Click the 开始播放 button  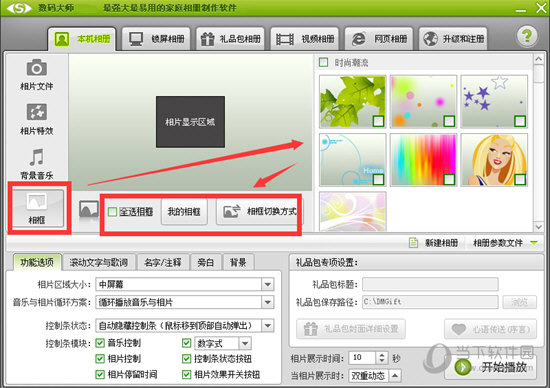pyautogui.click(x=491, y=367)
